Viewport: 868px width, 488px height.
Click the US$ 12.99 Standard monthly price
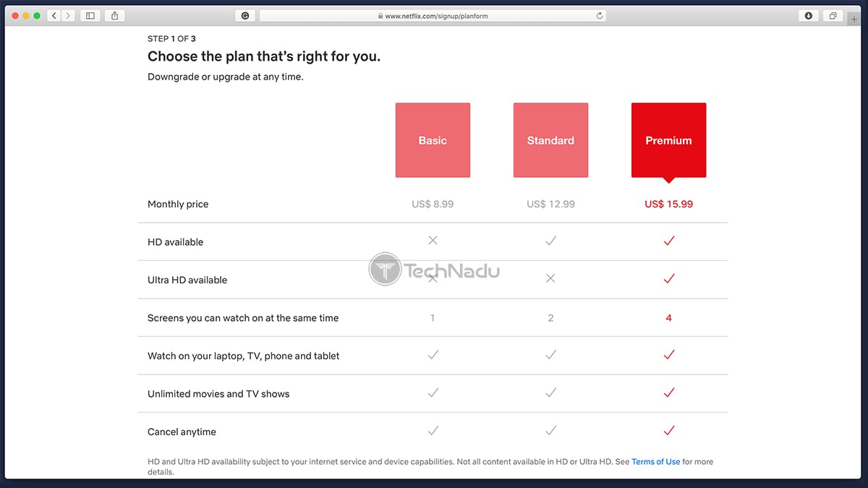550,204
